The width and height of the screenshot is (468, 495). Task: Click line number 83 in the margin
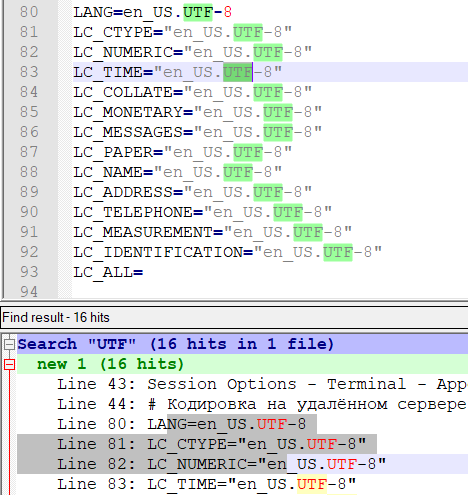pyautogui.click(x=29, y=72)
